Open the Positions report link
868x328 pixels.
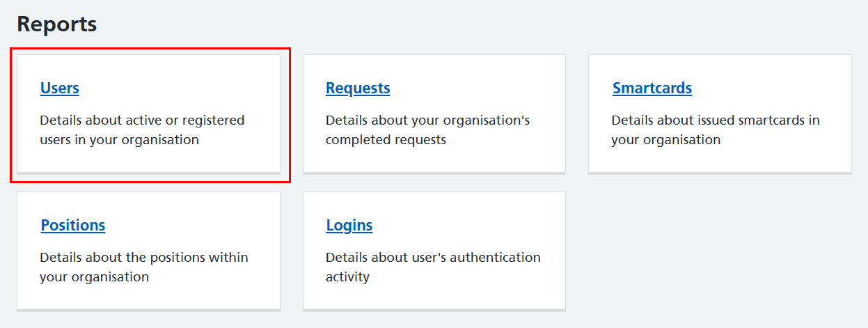point(73,226)
